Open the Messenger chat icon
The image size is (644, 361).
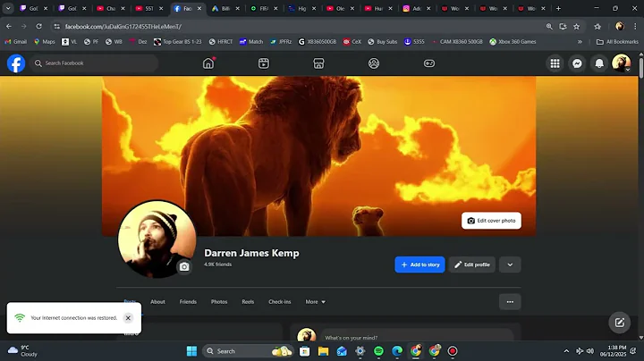pos(577,63)
